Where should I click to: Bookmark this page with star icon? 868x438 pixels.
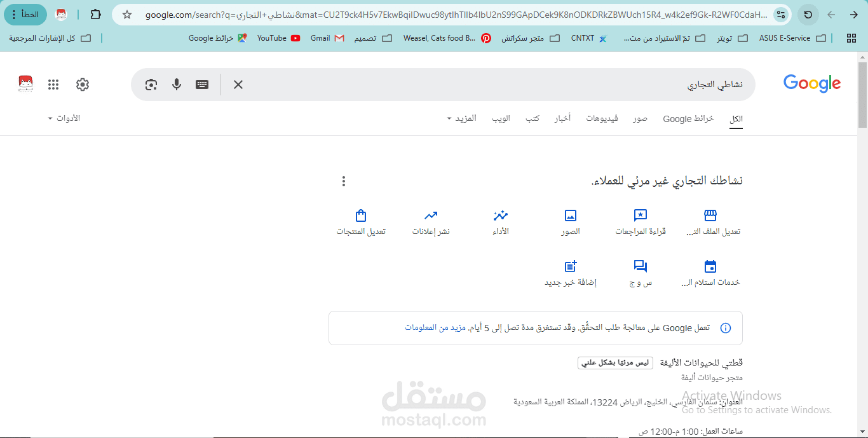pos(127,14)
